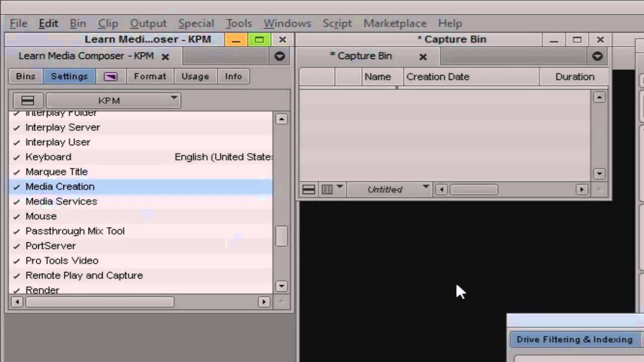Toggle checkmark for Interplay Server setting
Image resolution: width=644 pixels, height=362 pixels.
[17, 128]
